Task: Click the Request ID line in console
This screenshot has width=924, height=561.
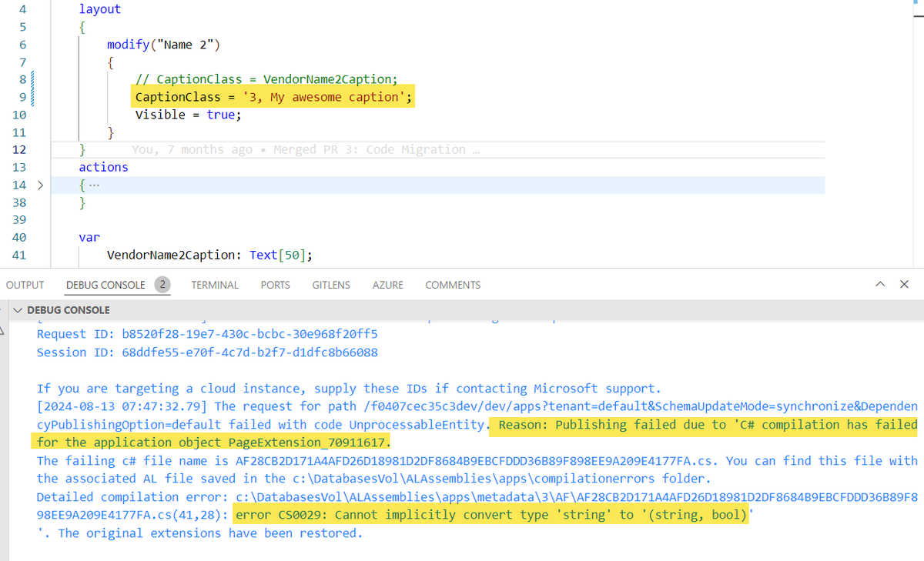Action: [207, 334]
